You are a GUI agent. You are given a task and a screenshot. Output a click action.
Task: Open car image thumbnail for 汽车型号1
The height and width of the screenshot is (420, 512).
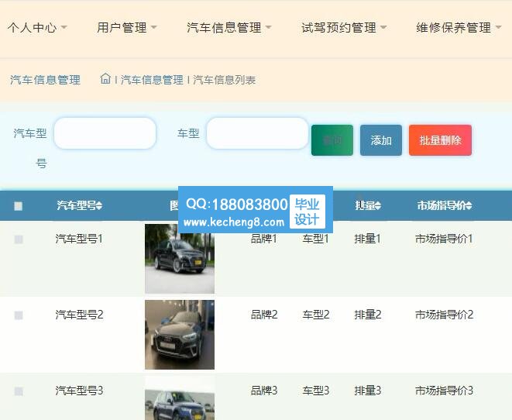(180, 259)
